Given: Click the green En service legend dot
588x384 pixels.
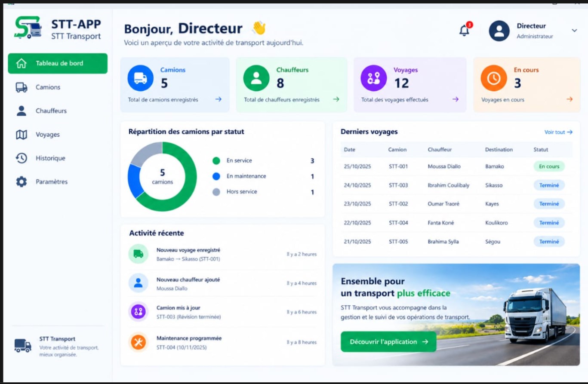Looking at the screenshot, I should tap(216, 161).
